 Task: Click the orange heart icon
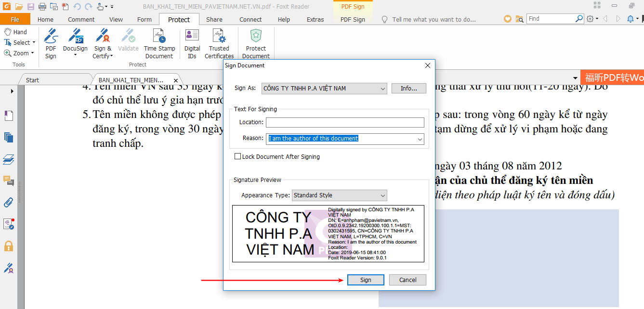(508, 19)
